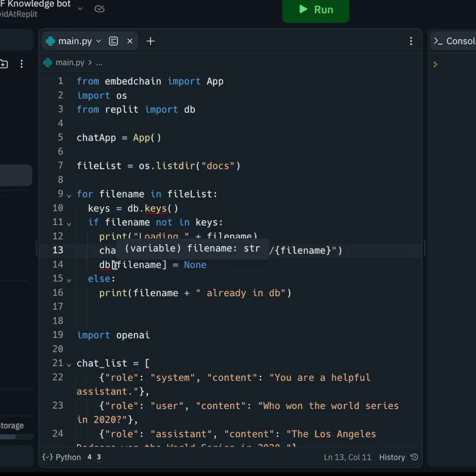Place cursor on 'chatApp = App()' line
476x476 pixels.
pyautogui.click(x=119, y=138)
